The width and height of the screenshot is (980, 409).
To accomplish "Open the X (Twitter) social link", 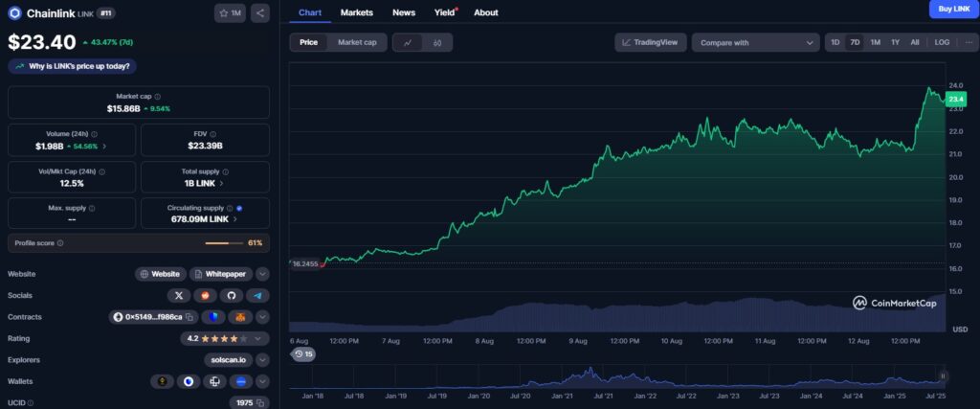I will [181, 295].
